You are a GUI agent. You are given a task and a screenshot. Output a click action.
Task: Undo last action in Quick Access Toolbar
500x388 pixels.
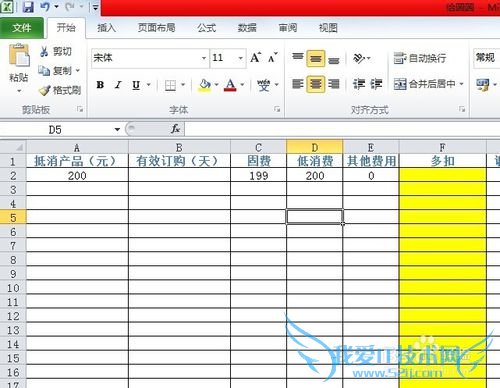(x=45, y=7)
